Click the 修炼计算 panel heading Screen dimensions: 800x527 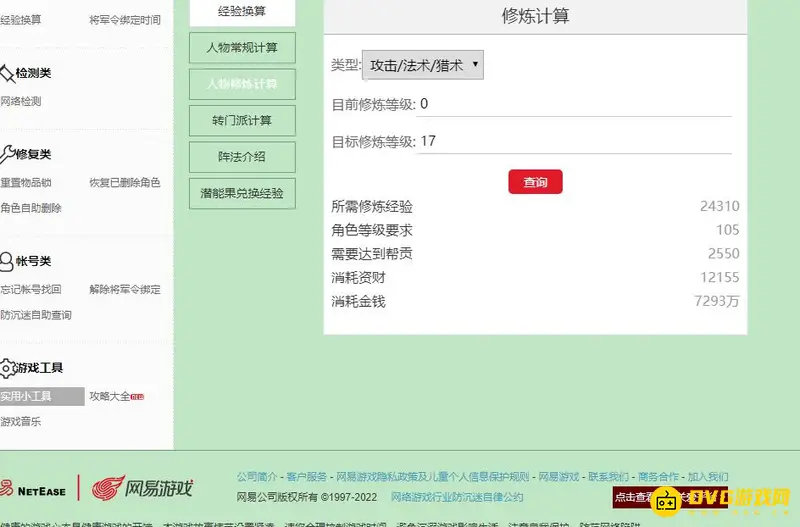pyautogui.click(x=535, y=16)
